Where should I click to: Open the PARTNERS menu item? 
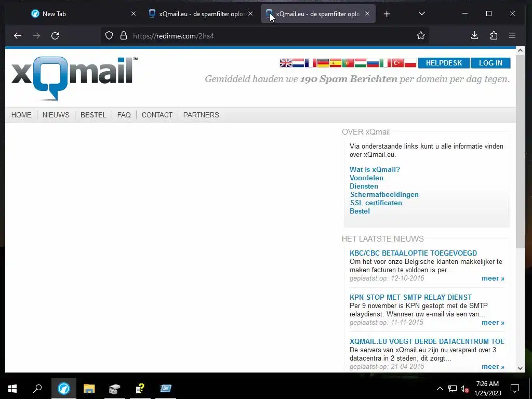click(x=201, y=115)
